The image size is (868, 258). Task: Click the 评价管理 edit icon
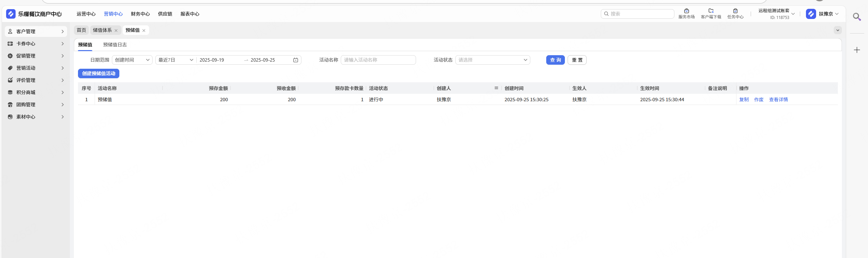[10, 80]
